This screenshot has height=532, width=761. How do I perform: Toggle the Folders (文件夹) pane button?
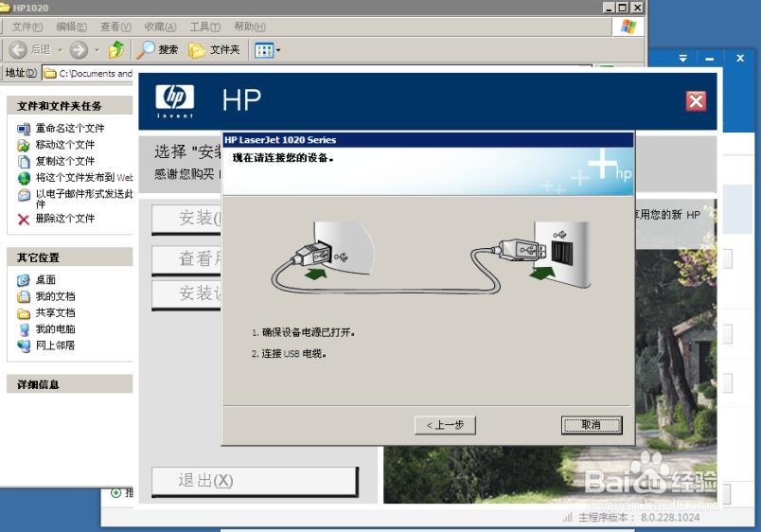pyautogui.click(x=214, y=49)
